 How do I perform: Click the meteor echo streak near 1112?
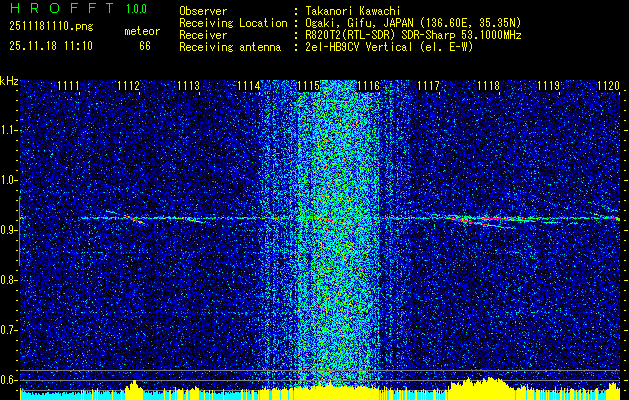[x=132, y=218]
